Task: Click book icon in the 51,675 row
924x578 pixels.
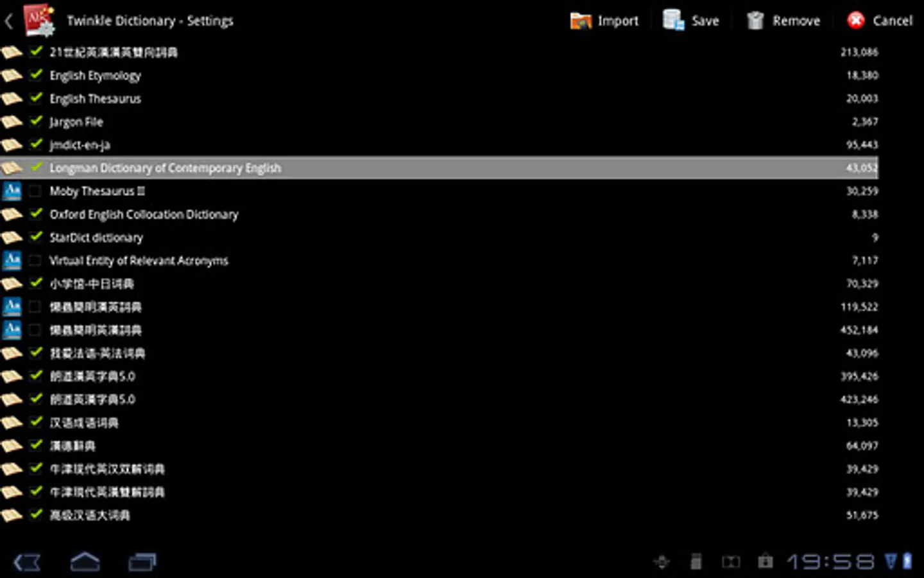Action: click(12, 515)
